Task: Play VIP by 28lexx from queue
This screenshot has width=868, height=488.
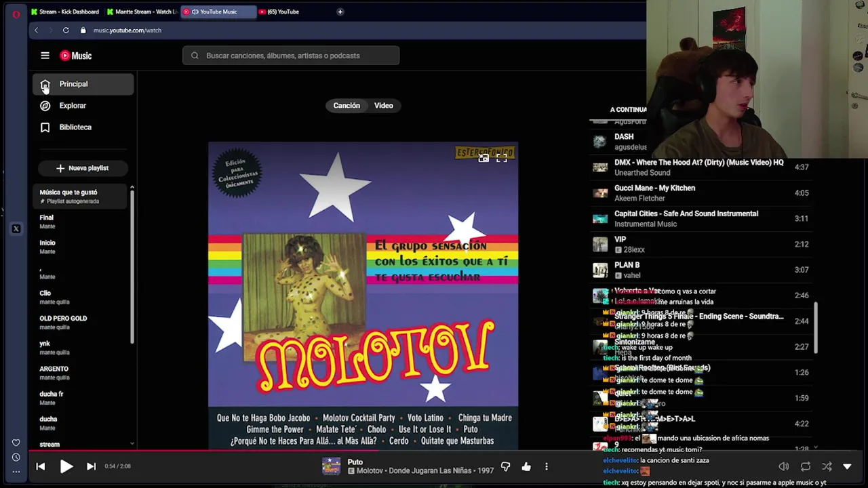Action: (702, 244)
